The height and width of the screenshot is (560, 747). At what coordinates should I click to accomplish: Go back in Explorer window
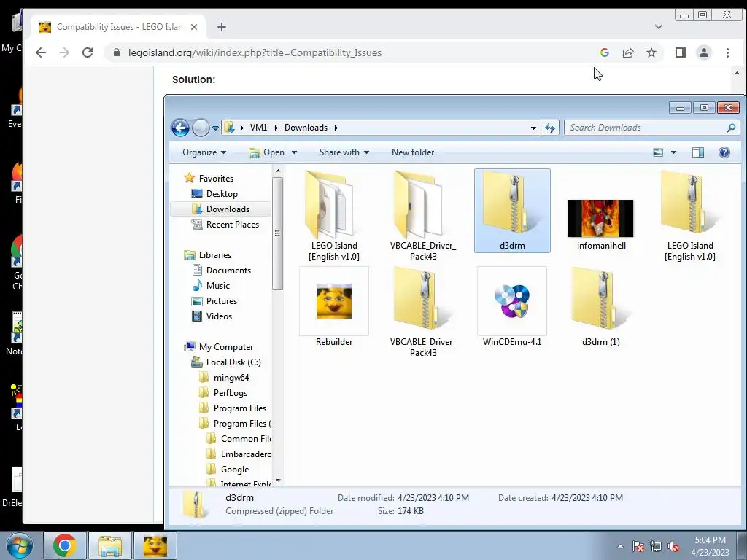click(181, 128)
